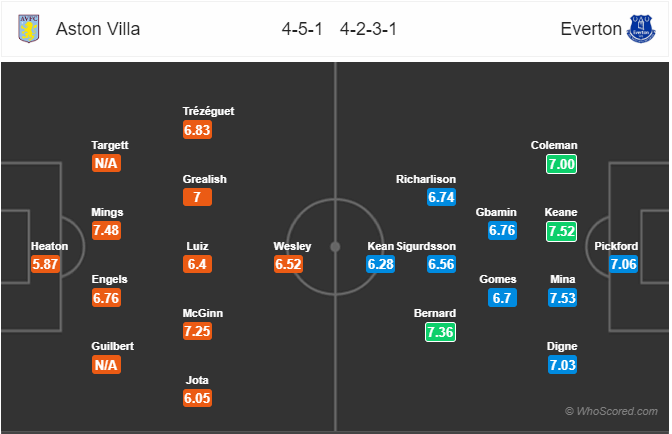Click Bernard's green 7.36 rating badge

pos(441,332)
